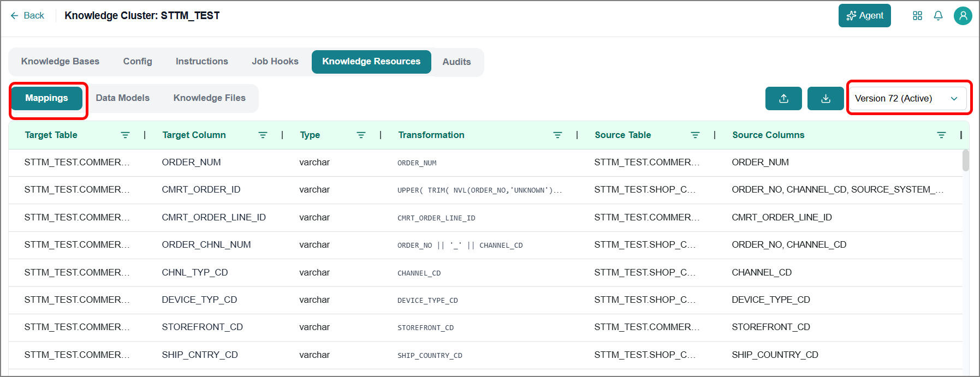Click the Knowledge Cluster: STTM_TEST title
Image resolution: width=980 pixels, height=377 pixels.
click(142, 16)
